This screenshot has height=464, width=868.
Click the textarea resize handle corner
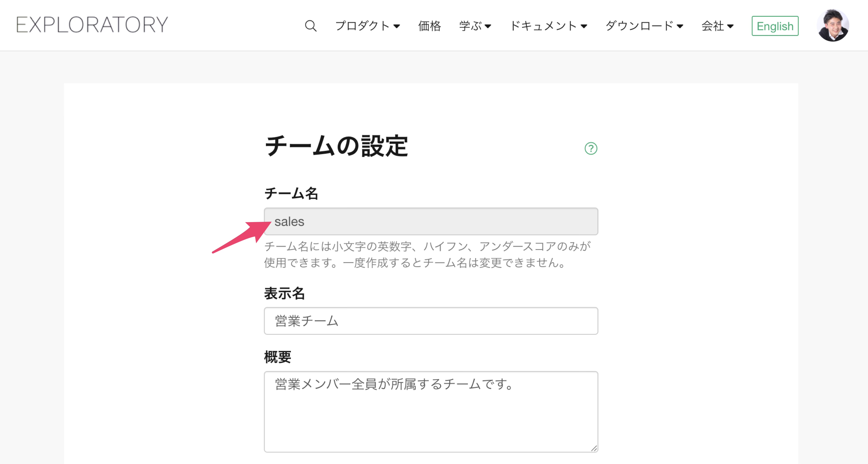point(594,448)
